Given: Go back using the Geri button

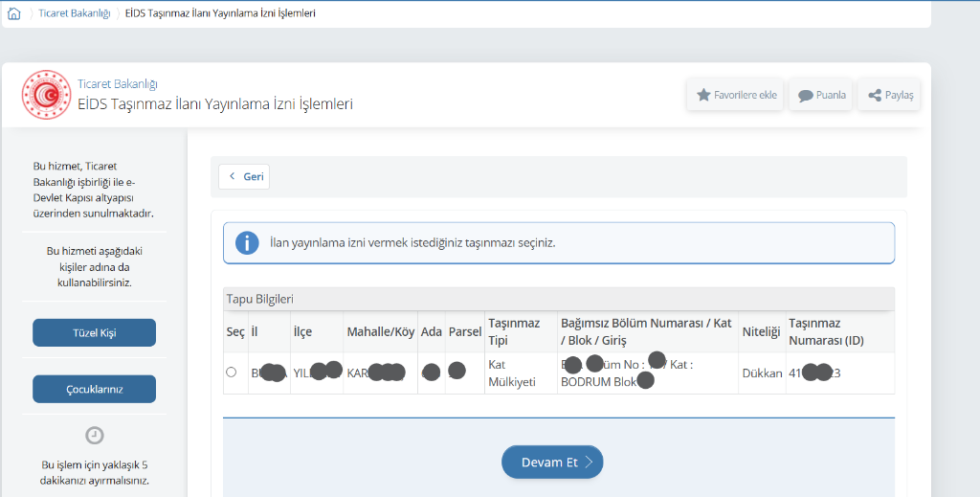Looking at the screenshot, I should (244, 176).
